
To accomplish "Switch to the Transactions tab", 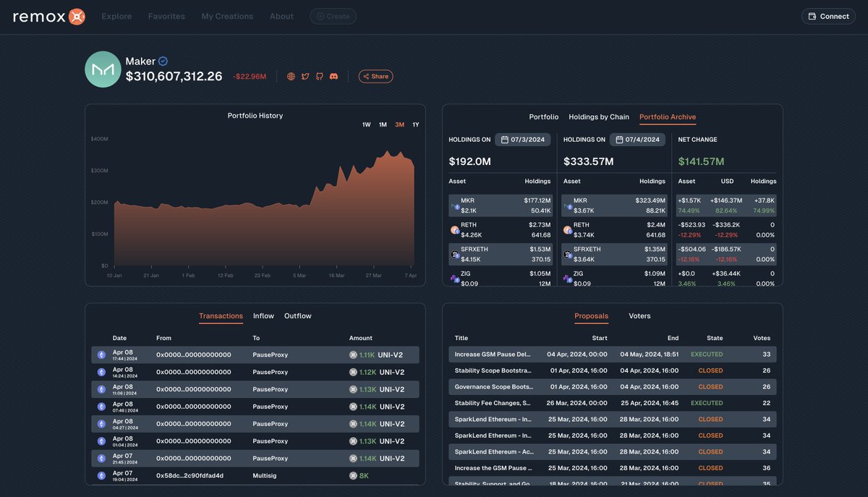I will pos(221,315).
